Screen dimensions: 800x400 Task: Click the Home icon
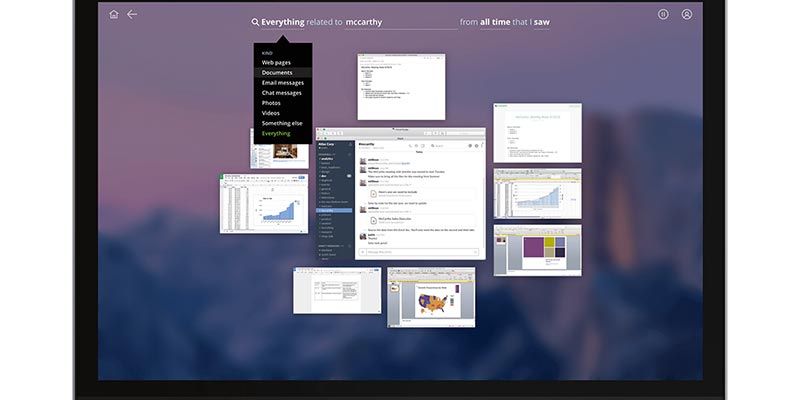114,15
